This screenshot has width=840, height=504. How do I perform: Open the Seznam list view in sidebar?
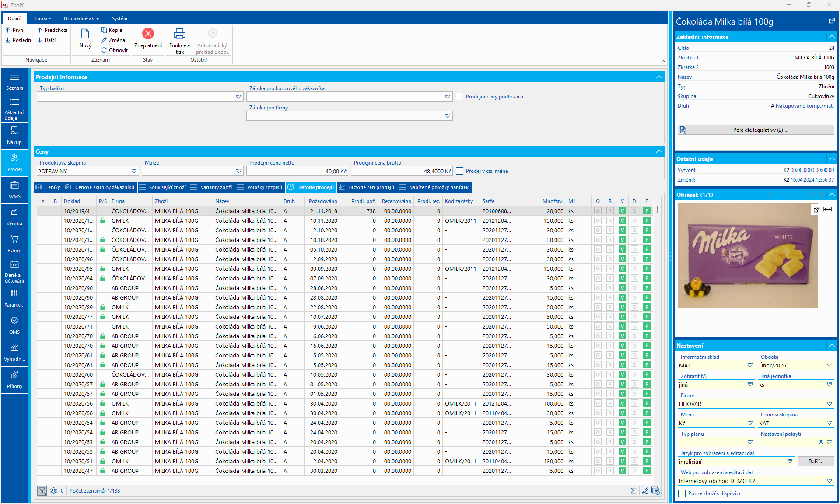tap(14, 81)
